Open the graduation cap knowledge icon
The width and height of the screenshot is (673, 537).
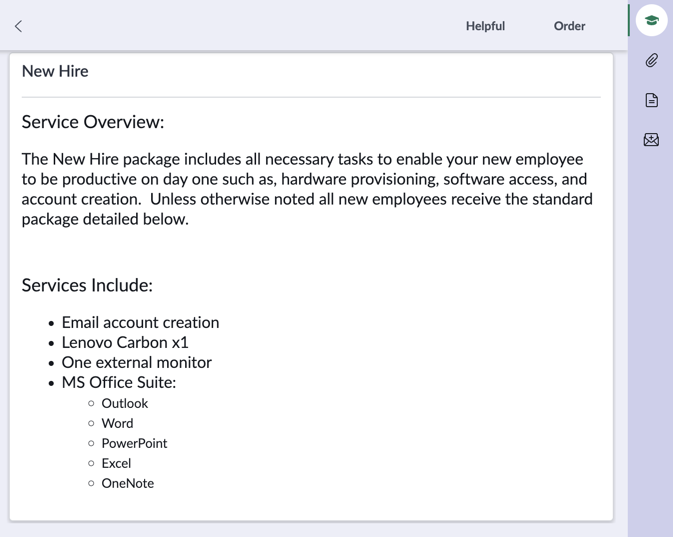pos(651,20)
